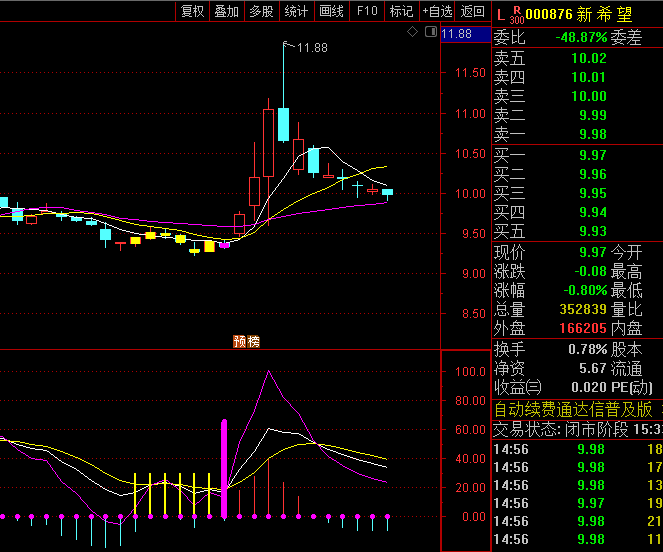Add stock via +自选 button

[x=438, y=11]
